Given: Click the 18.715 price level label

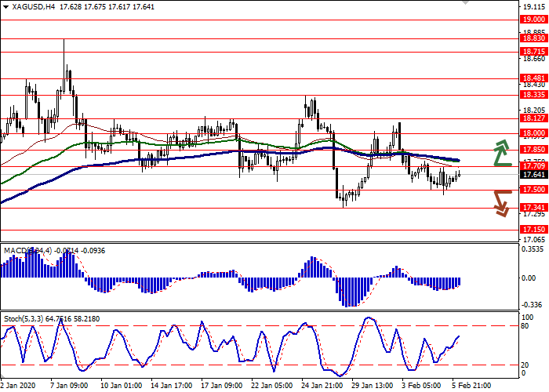Looking at the screenshot, I should (533, 50).
